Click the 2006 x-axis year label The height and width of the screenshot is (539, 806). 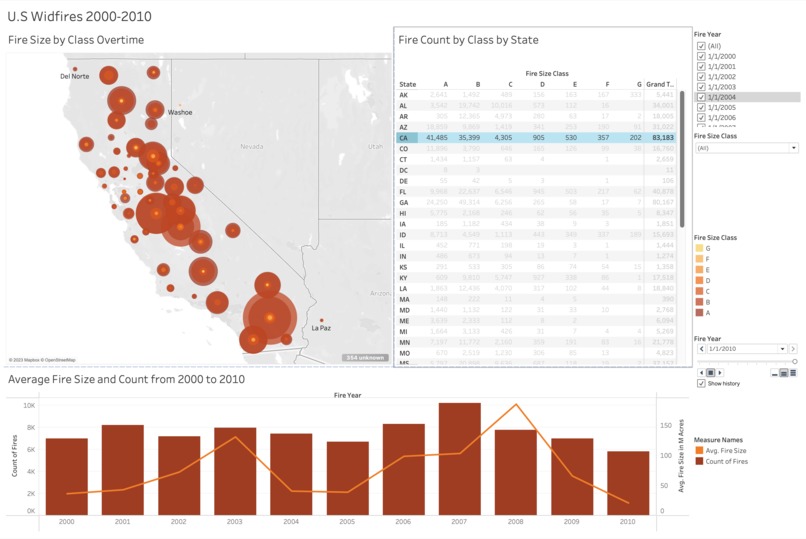pyautogui.click(x=403, y=521)
